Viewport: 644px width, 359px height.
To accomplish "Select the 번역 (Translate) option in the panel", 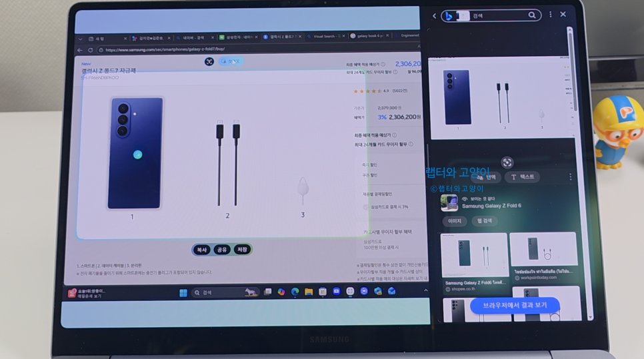I will tap(486, 177).
